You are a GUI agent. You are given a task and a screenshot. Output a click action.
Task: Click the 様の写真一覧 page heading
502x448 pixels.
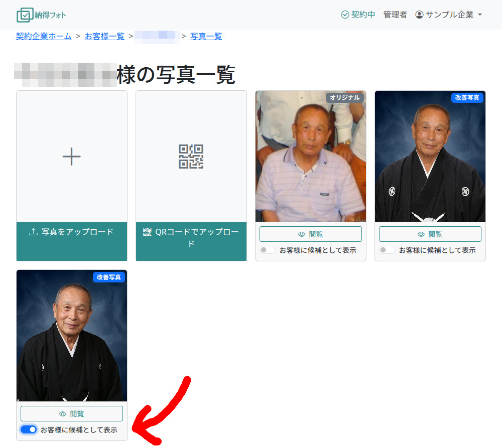pos(176,75)
